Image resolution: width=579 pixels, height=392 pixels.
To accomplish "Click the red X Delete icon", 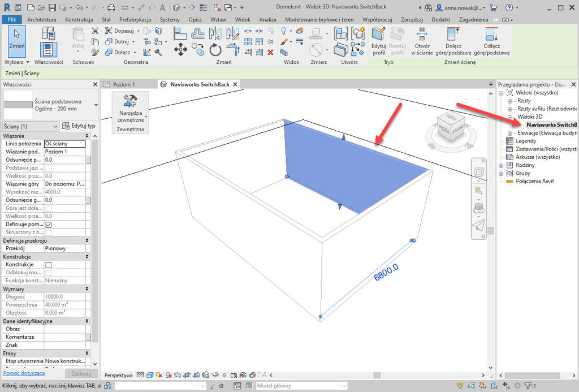I will [x=270, y=52].
